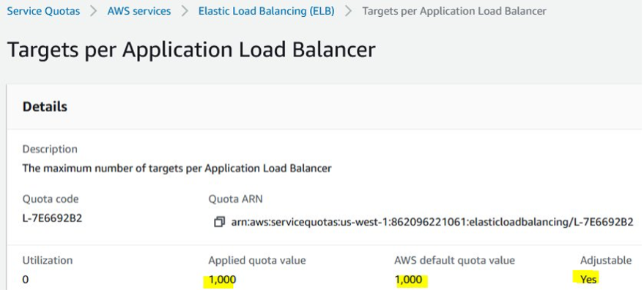The width and height of the screenshot is (644, 293).
Task: Click the Quota ARN label
Action: pyautogui.click(x=235, y=199)
